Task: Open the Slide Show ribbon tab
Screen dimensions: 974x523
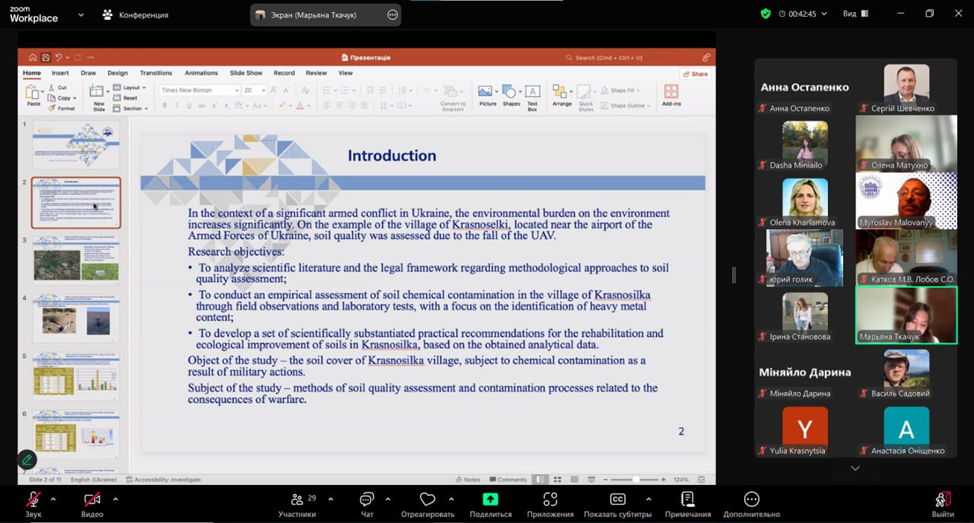Action: (246, 73)
